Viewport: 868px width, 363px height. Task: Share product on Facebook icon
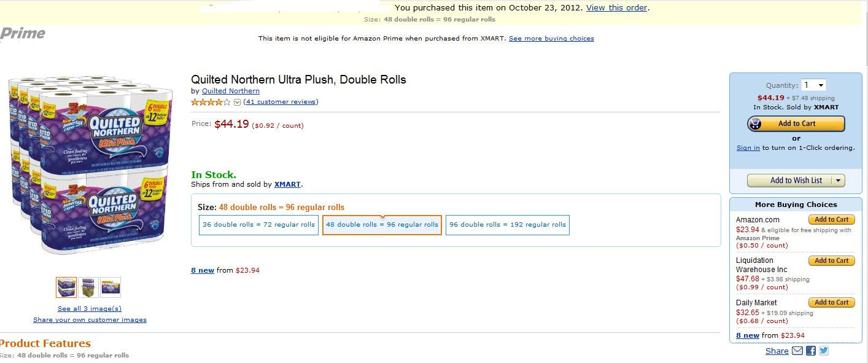click(x=811, y=351)
